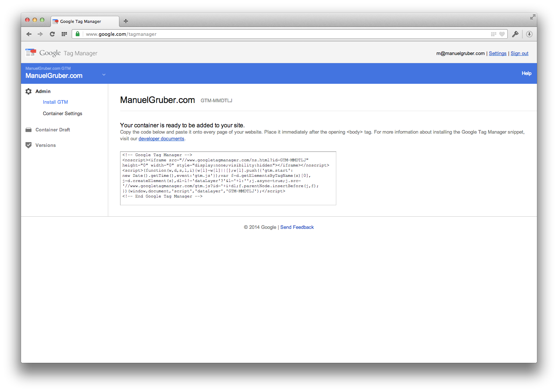Open Container Draft section
Viewport: 558px width, 392px height.
(52, 130)
